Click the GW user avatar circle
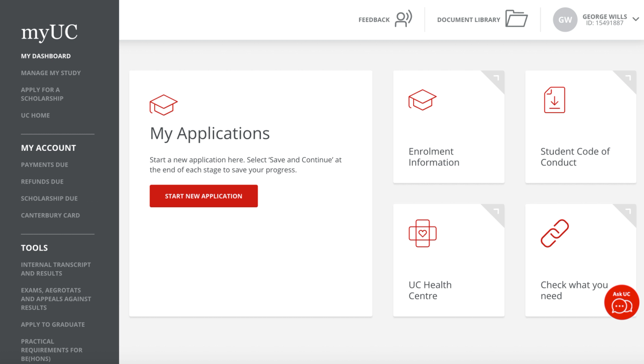 pyautogui.click(x=565, y=20)
